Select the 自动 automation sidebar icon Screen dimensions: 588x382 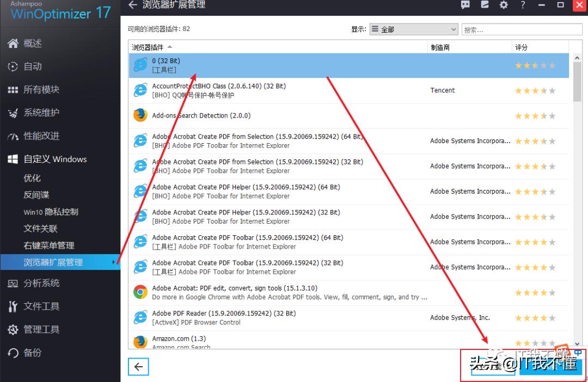14,66
